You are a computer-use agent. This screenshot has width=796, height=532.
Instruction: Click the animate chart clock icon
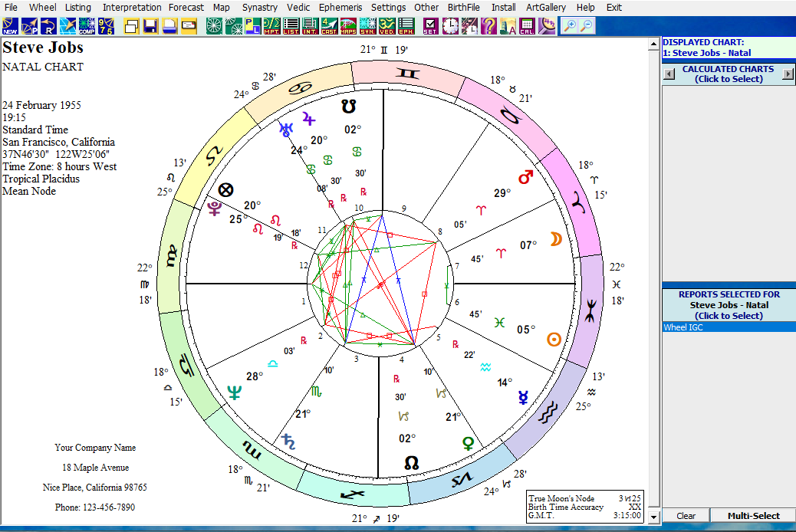click(469, 26)
